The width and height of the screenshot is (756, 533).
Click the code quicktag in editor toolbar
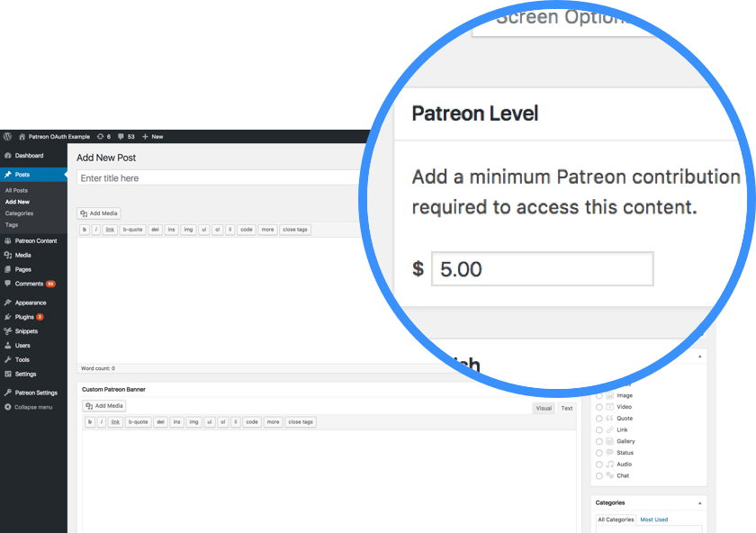[x=246, y=230]
